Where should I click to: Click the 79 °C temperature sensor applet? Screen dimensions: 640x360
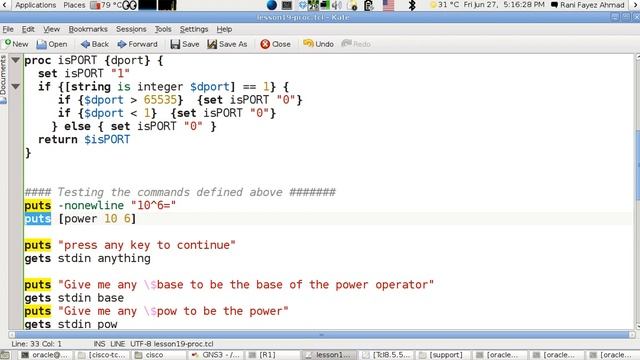106,5
